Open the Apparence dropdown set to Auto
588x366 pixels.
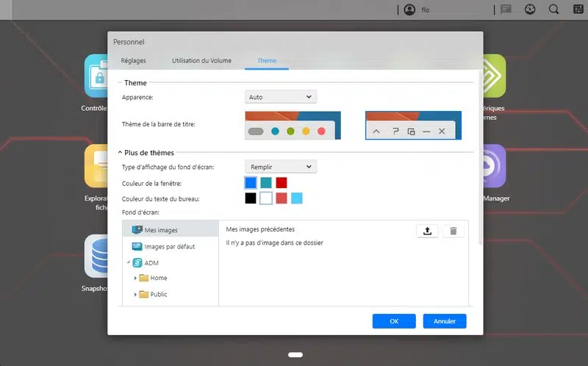281,97
